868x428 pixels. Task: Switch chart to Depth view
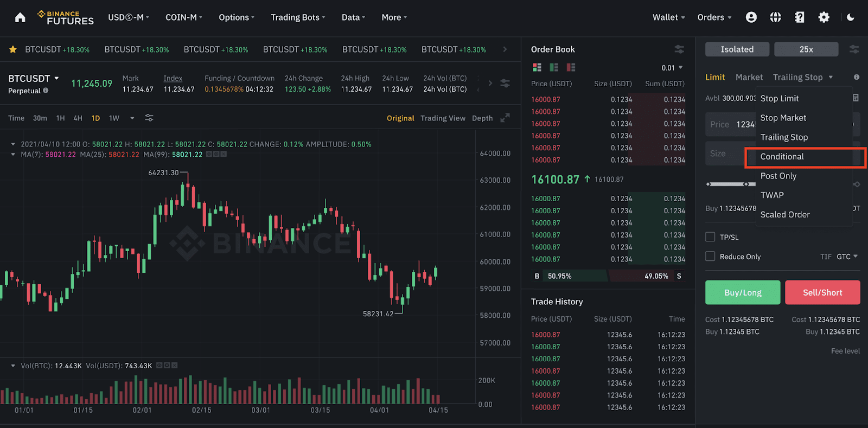(482, 118)
